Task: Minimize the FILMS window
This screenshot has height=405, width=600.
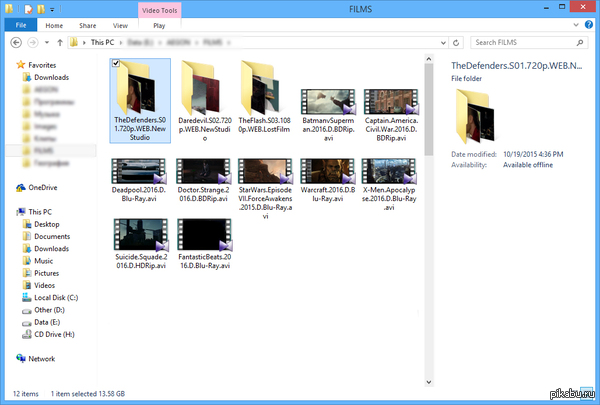Action: [546, 7]
